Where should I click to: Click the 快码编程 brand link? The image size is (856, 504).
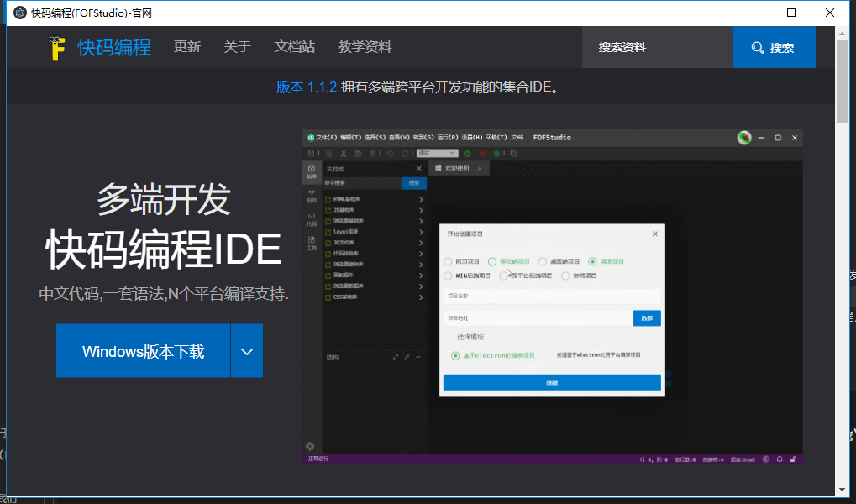point(114,48)
